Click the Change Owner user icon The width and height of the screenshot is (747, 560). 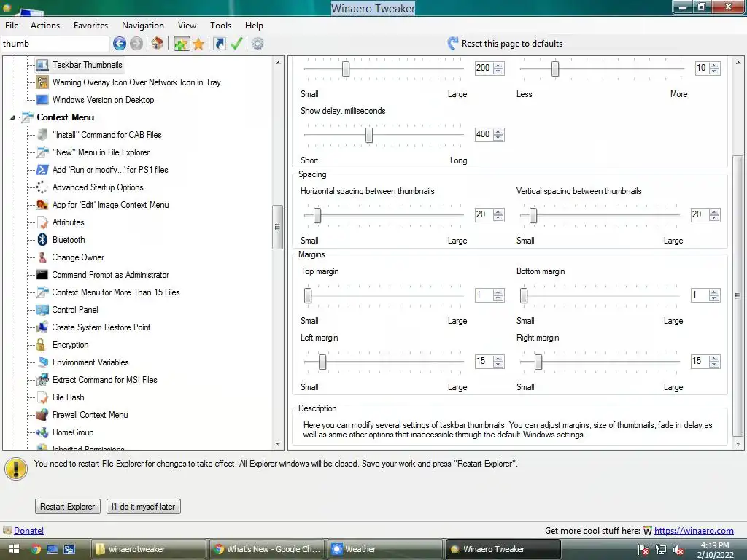42,257
